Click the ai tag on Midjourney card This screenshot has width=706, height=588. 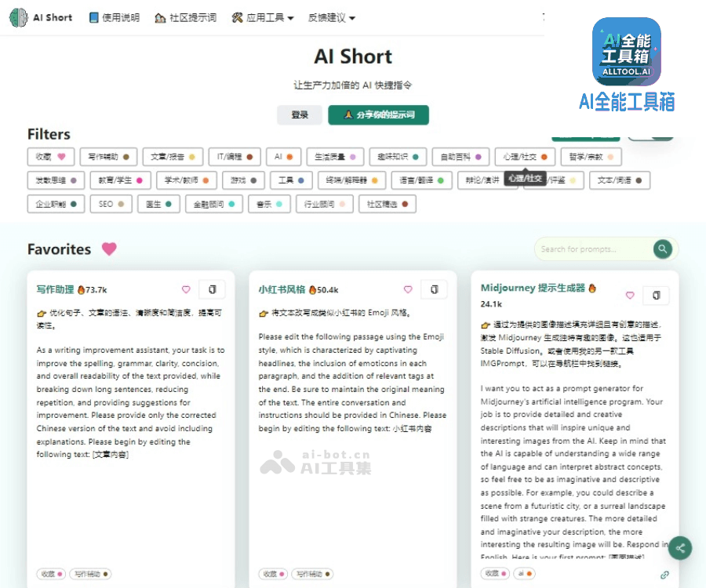point(524,574)
